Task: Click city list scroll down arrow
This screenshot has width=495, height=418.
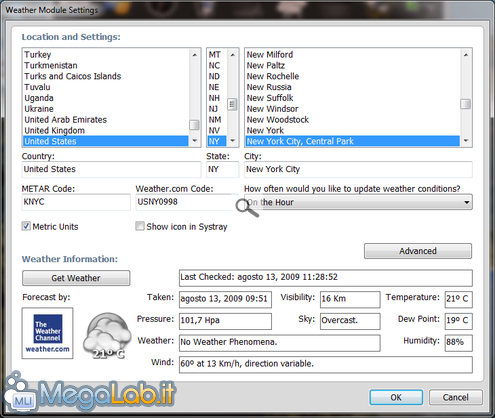Action: pos(466,141)
